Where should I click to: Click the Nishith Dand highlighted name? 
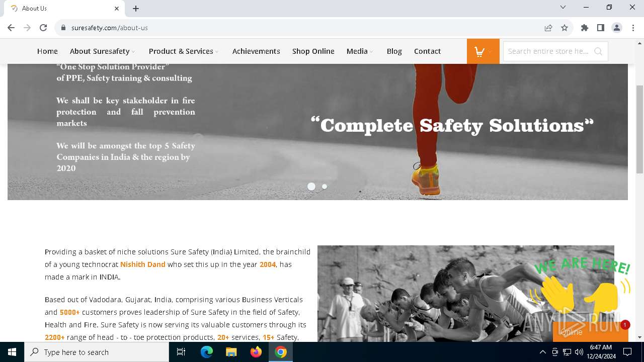point(143,264)
